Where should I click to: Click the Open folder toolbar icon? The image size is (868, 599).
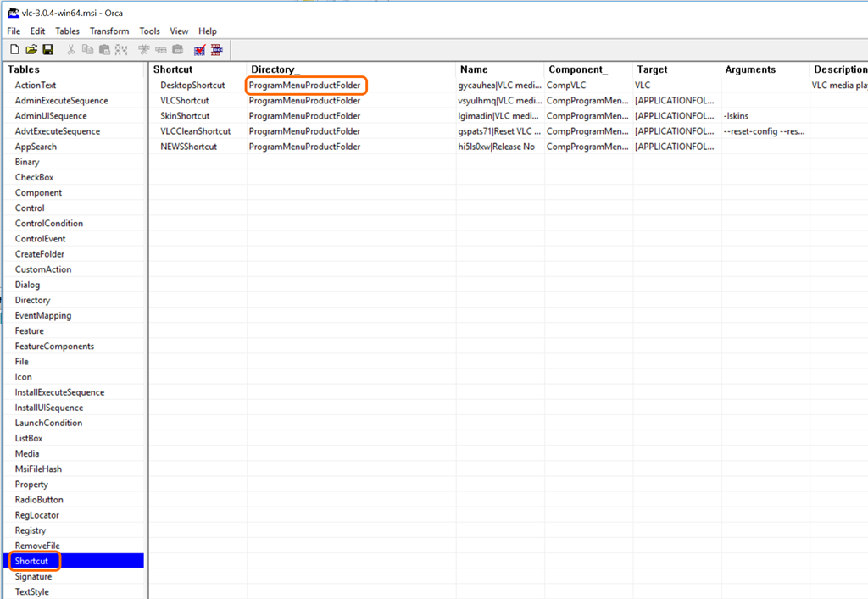pos(31,50)
